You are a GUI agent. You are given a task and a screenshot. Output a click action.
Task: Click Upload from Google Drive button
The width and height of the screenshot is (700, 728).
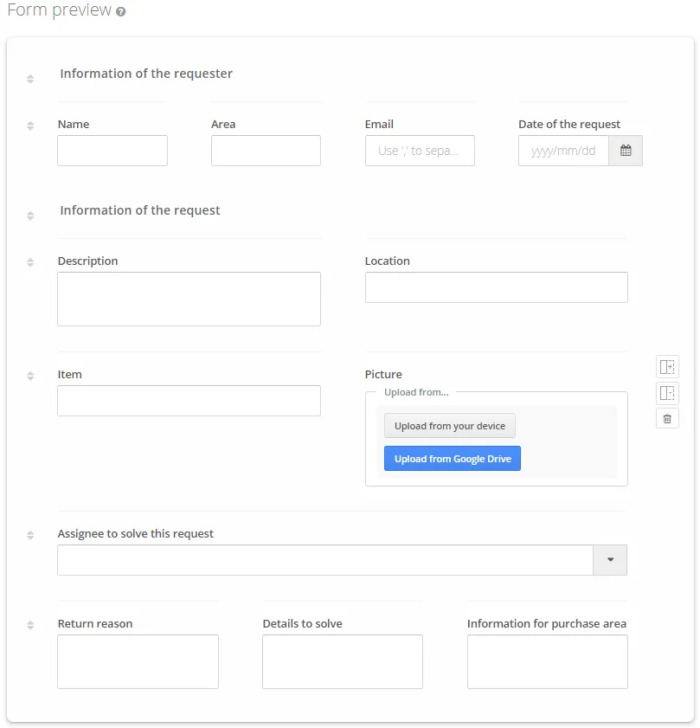point(453,459)
